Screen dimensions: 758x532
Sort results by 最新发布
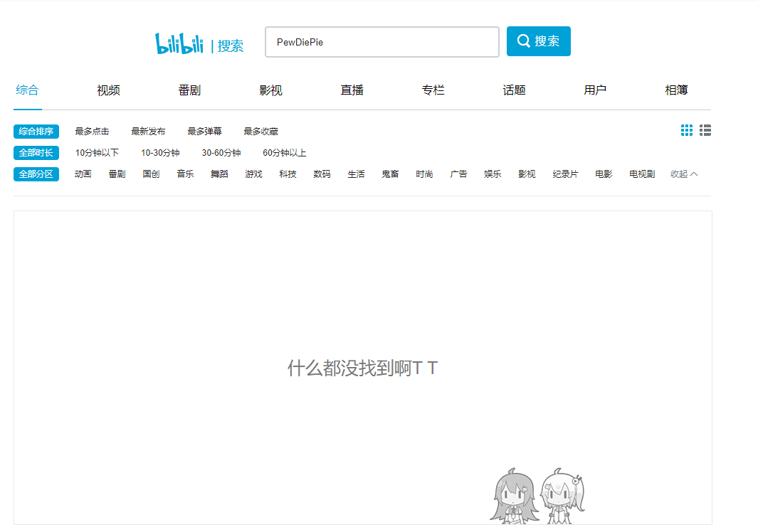coord(149,132)
